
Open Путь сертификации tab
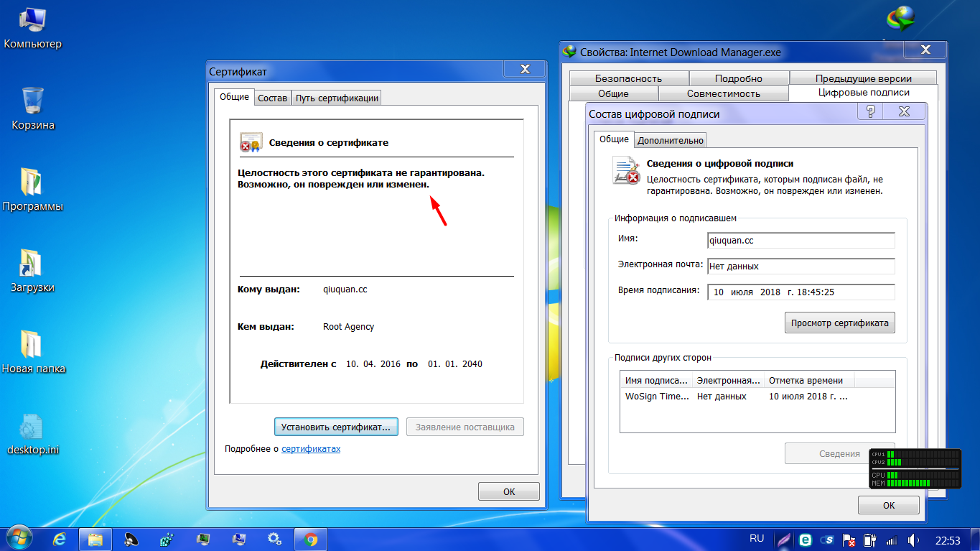point(337,98)
